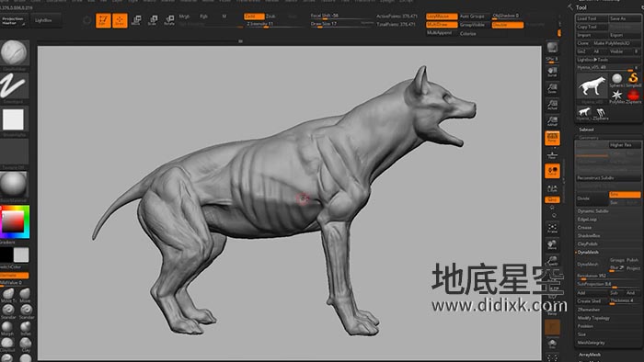Click the Frame icon
Screen dimensions: 644x362
coord(552,228)
